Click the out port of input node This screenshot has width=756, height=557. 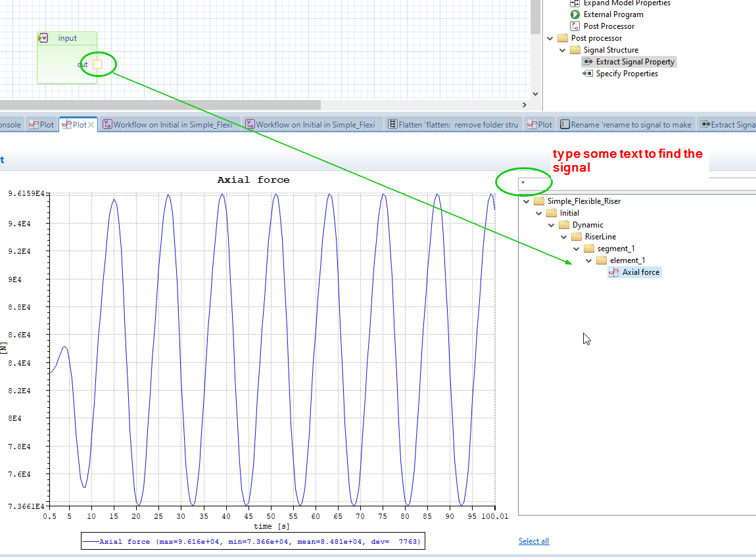coord(97,64)
